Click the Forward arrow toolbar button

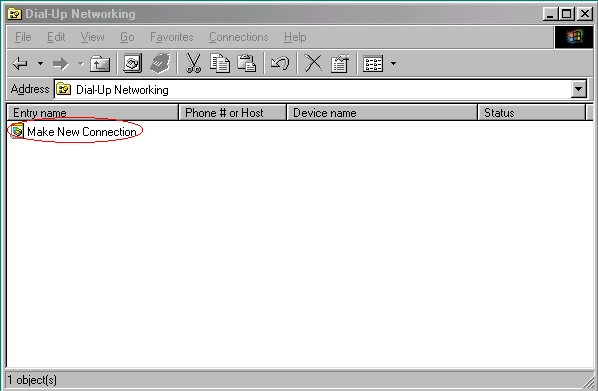(x=60, y=64)
